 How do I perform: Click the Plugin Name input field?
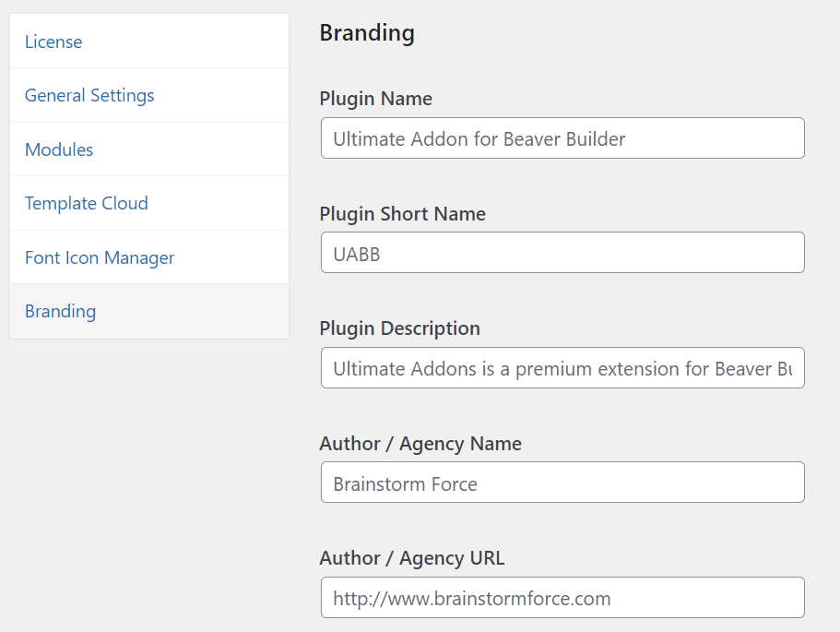point(562,137)
